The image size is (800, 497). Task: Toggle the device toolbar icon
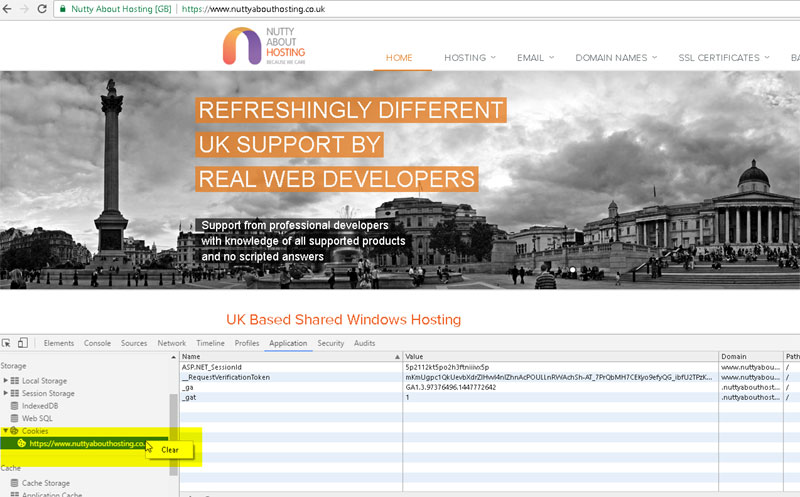23,343
